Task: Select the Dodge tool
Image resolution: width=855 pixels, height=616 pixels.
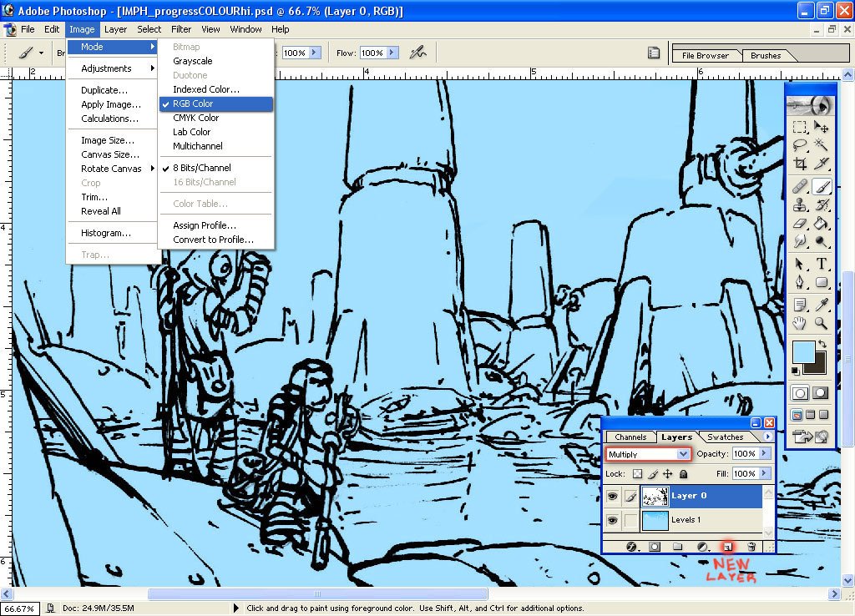Action: [822, 241]
